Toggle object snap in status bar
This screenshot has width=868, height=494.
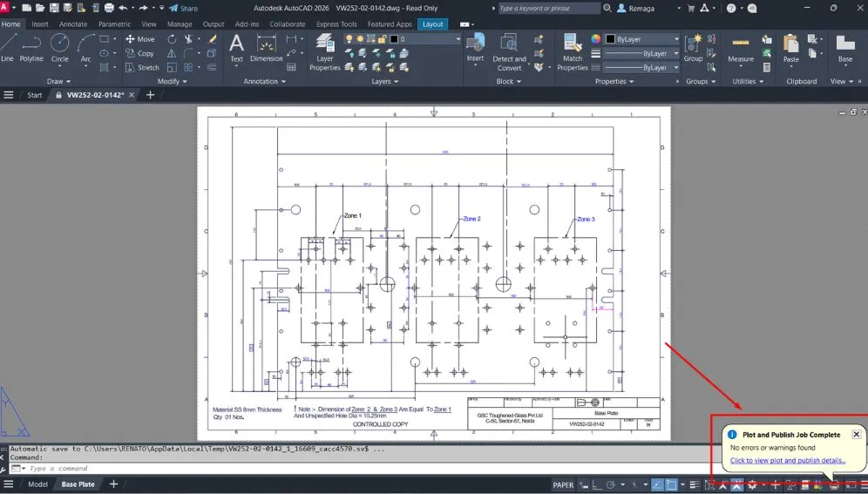(673, 484)
